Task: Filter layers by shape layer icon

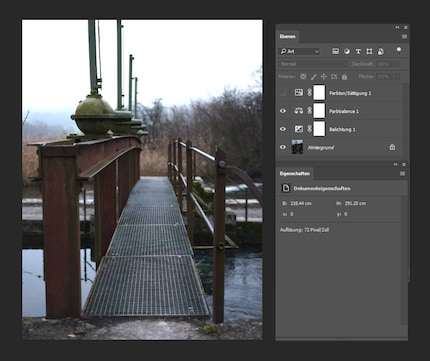Action: tap(369, 51)
